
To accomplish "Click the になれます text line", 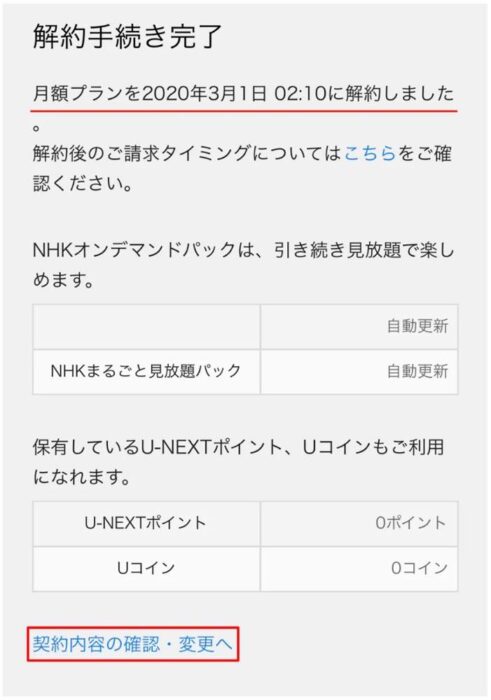I will 82,477.
